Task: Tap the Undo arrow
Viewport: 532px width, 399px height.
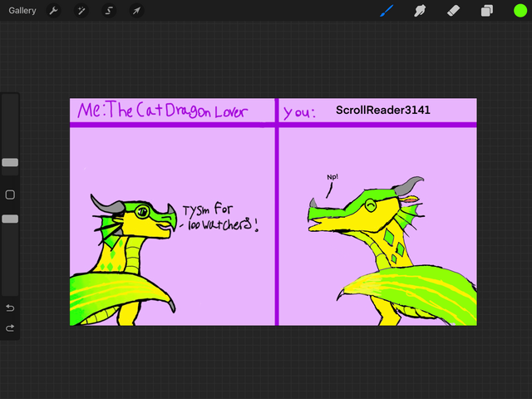Action: click(x=10, y=308)
